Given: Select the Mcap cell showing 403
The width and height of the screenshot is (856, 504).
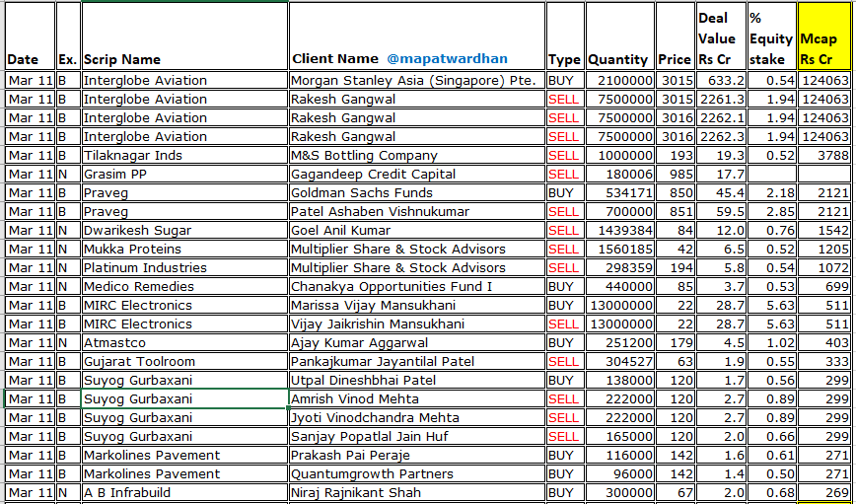Looking at the screenshot, I should 823,342.
